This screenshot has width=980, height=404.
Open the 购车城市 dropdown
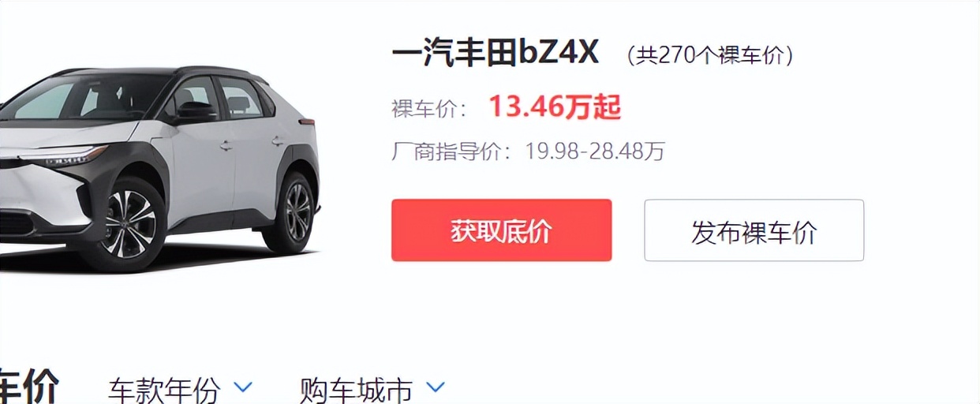click(x=372, y=389)
